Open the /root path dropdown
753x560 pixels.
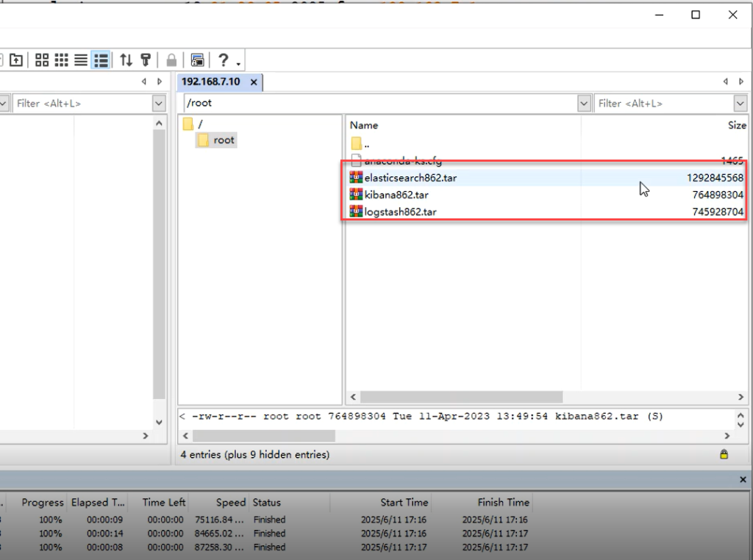pos(584,104)
